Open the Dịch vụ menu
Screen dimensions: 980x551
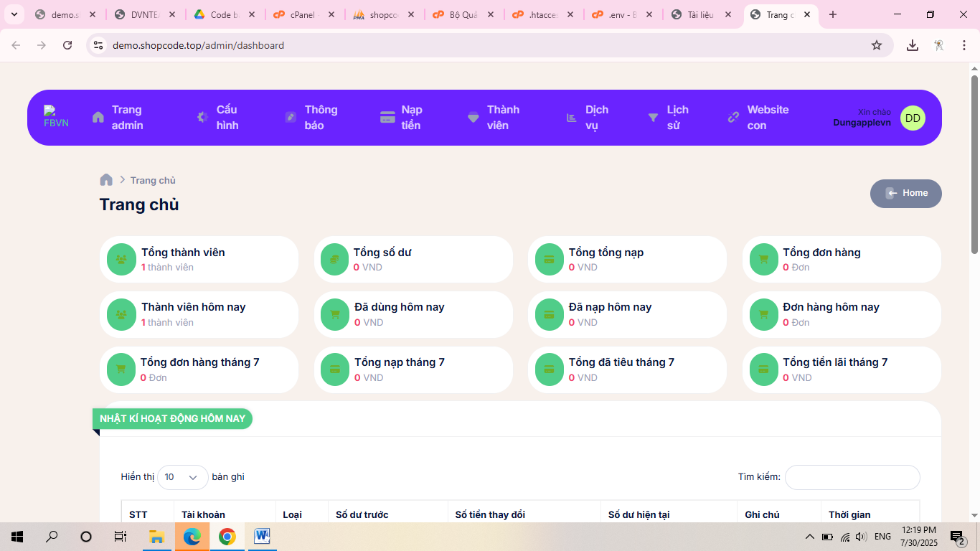click(x=587, y=118)
